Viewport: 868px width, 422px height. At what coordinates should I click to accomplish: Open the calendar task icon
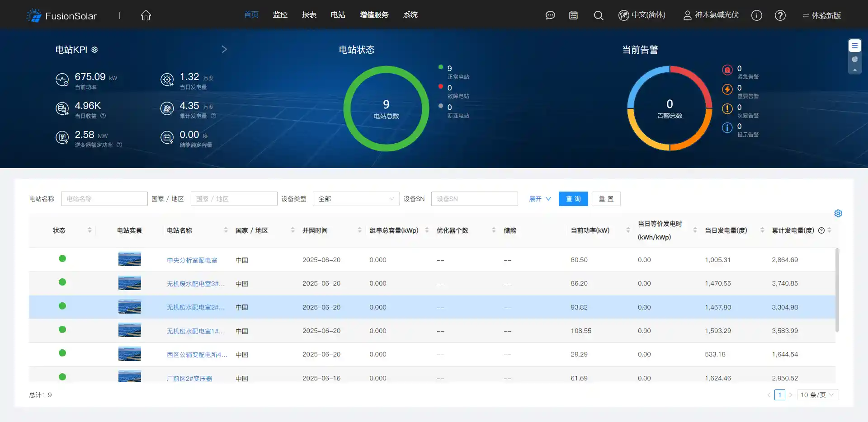pyautogui.click(x=573, y=15)
